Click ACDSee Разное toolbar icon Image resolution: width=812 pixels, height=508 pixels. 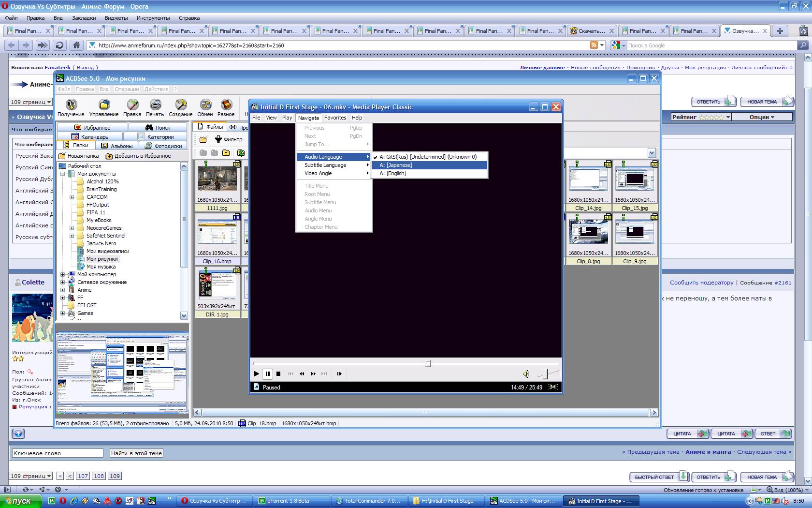tap(226, 108)
